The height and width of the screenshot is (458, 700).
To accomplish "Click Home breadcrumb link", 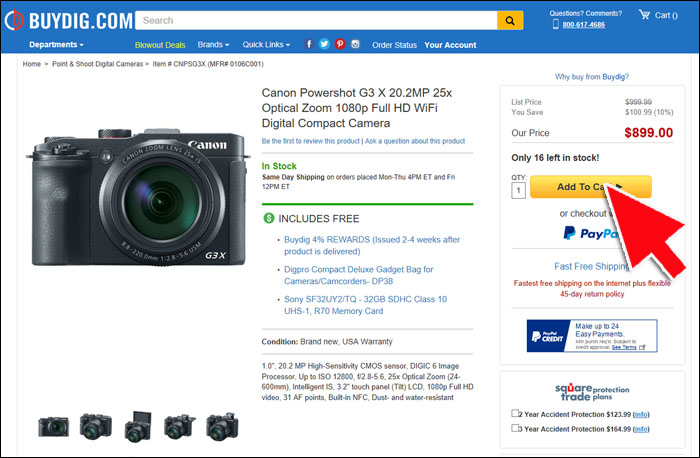I will tap(32, 64).
